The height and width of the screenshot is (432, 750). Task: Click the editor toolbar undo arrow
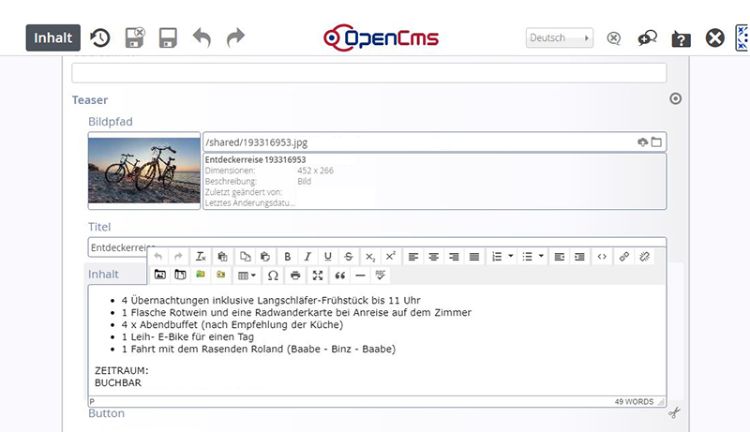158,256
